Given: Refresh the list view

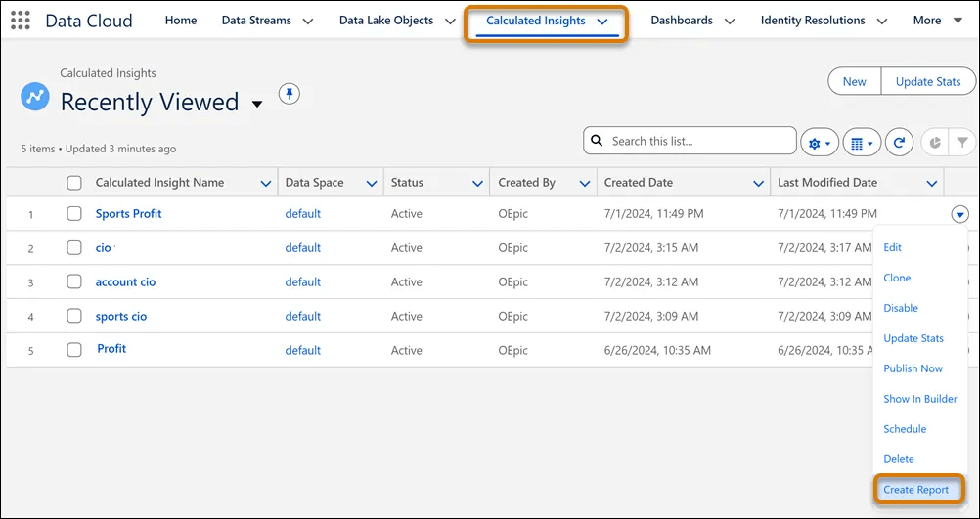Looking at the screenshot, I should (x=900, y=143).
